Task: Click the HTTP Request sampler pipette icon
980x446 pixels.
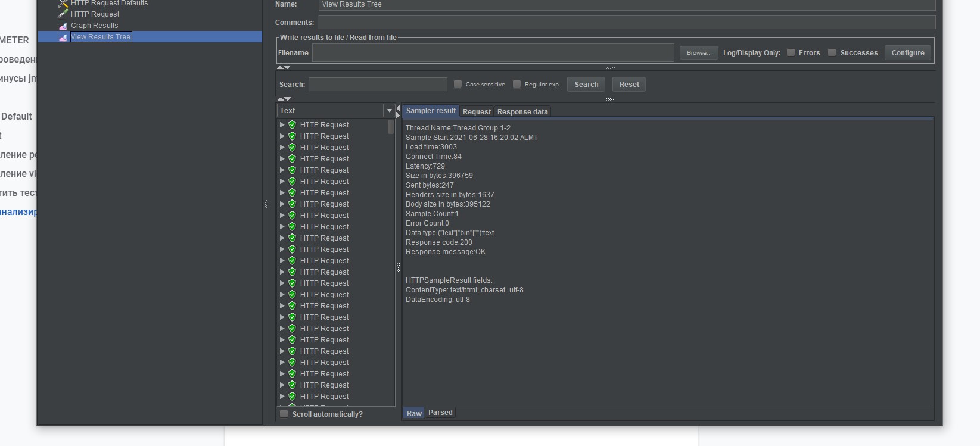Action: coord(63,14)
